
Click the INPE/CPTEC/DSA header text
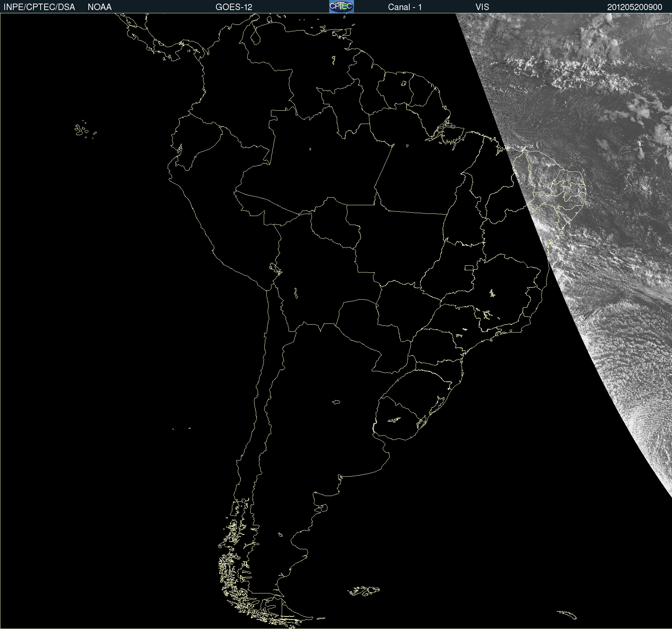click(x=39, y=7)
